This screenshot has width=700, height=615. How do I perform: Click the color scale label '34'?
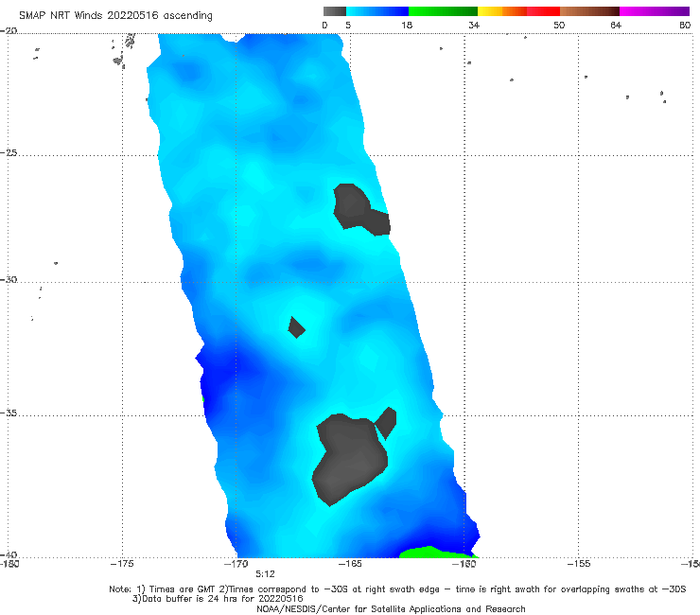[x=474, y=25]
